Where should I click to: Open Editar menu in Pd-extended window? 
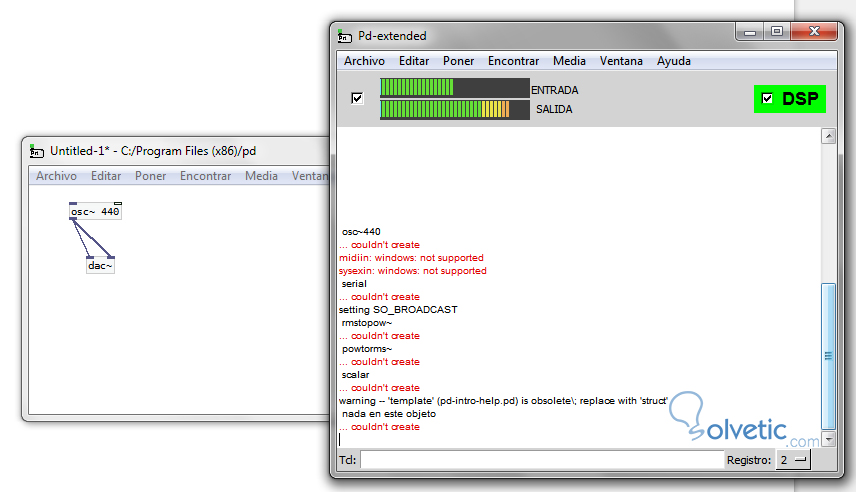[414, 61]
